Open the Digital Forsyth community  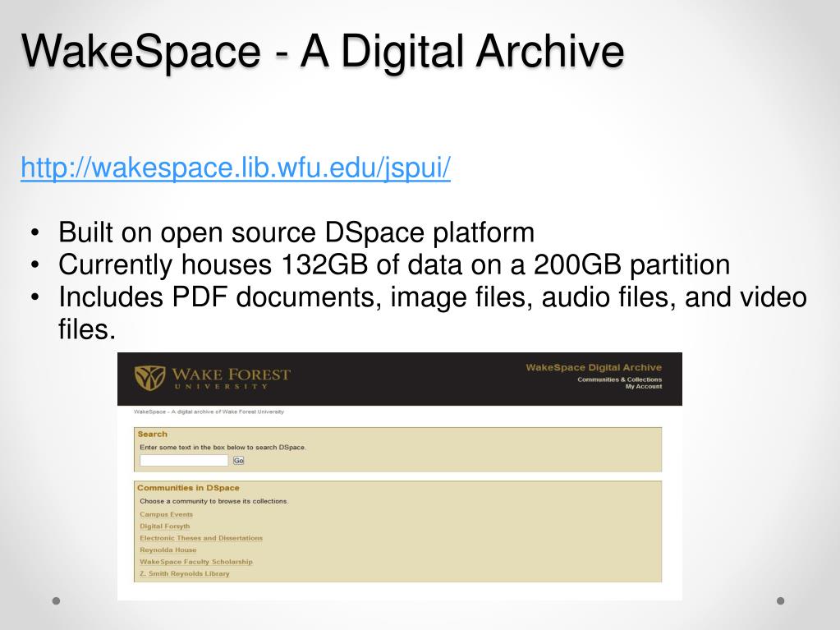(x=165, y=526)
